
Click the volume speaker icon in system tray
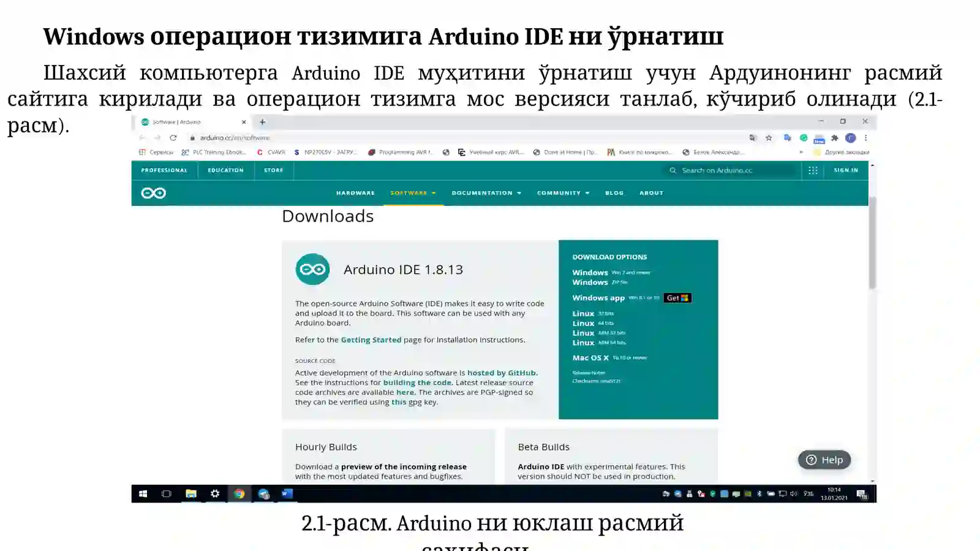(794, 493)
